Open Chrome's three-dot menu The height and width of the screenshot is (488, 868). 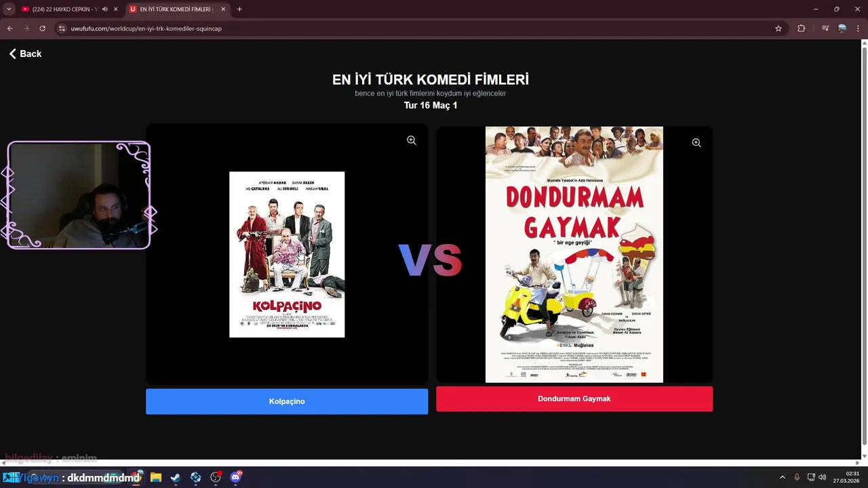click(x=858, y=28)
